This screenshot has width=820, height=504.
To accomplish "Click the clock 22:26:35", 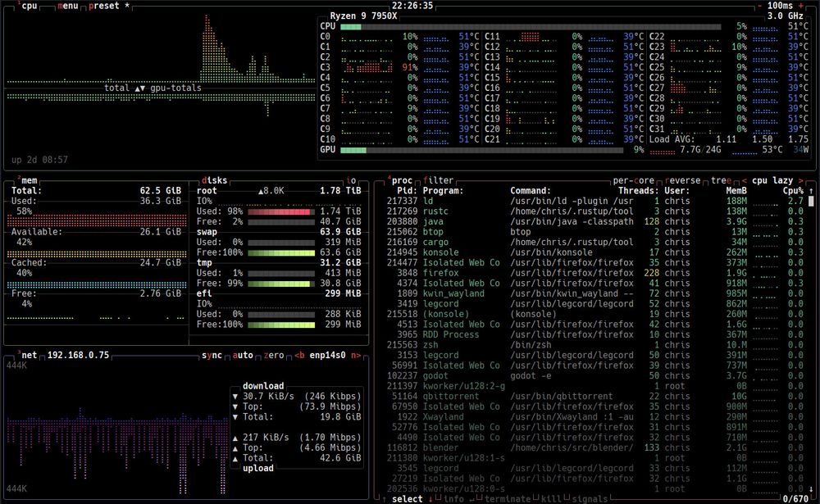I will (x=412, y=6).
